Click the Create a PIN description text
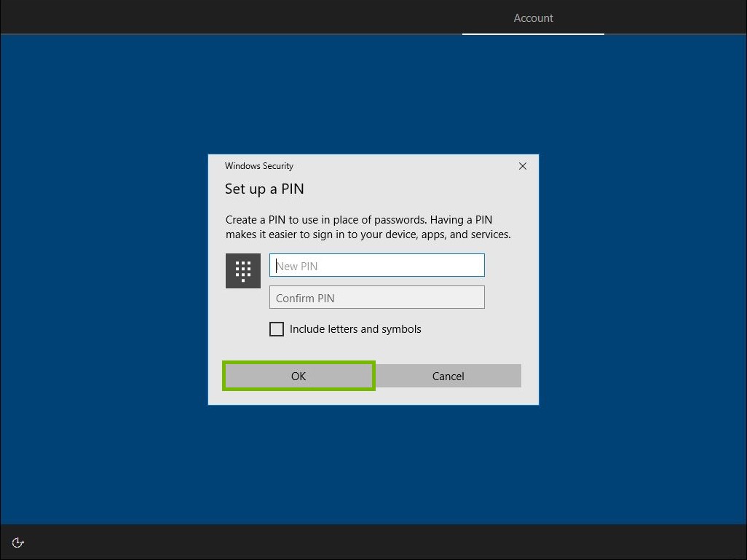 click(x=368, y=227)
